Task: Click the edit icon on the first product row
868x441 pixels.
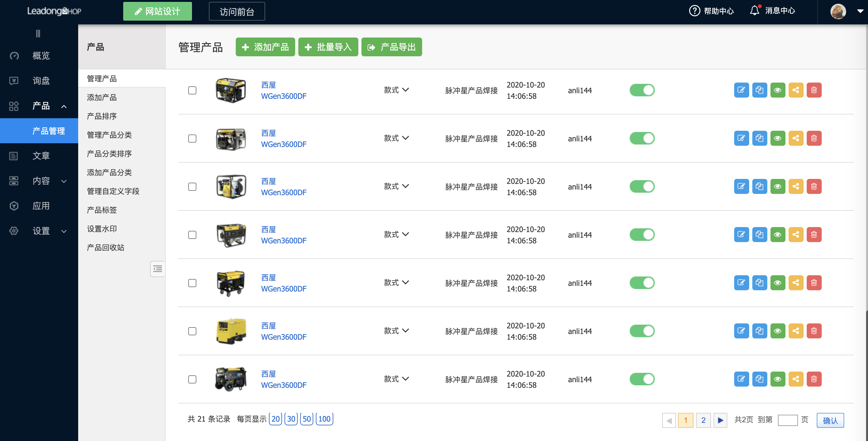Action: pos(741,90)
